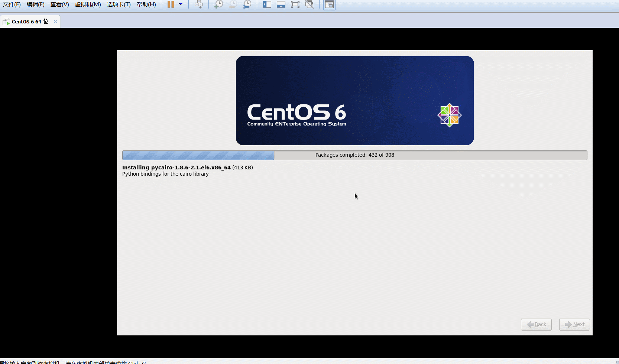
Task: Open the 选项卡(T) menu
Action: tap(119, 4)
